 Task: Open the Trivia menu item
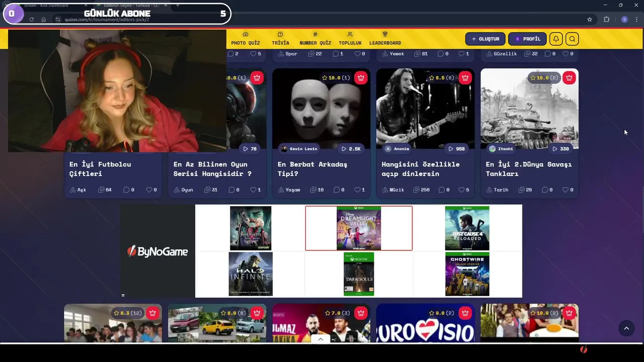280,39
